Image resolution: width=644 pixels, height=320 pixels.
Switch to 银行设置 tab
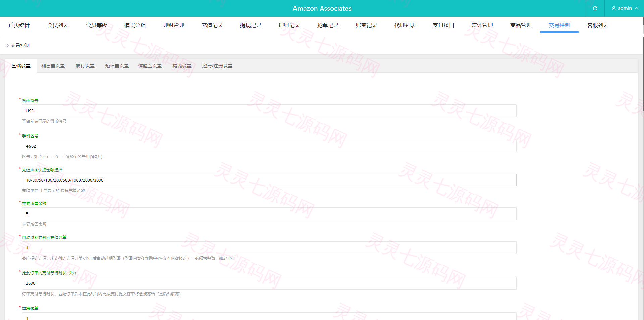click(x=85, y=66)
